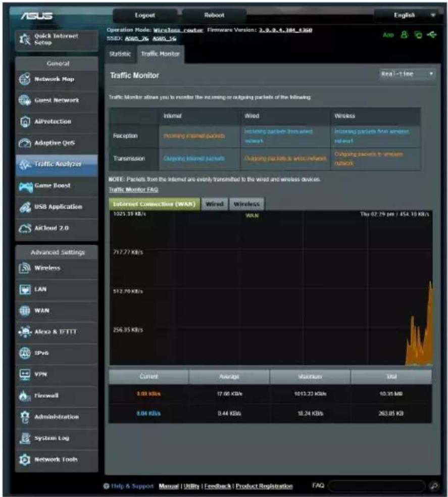Click the Wireless settings icon

[x=25, y=268]
